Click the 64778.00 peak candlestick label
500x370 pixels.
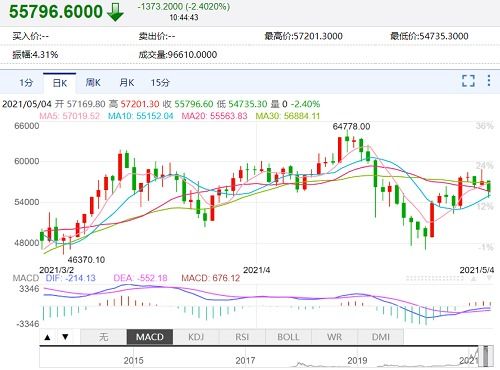coord(351,127)
